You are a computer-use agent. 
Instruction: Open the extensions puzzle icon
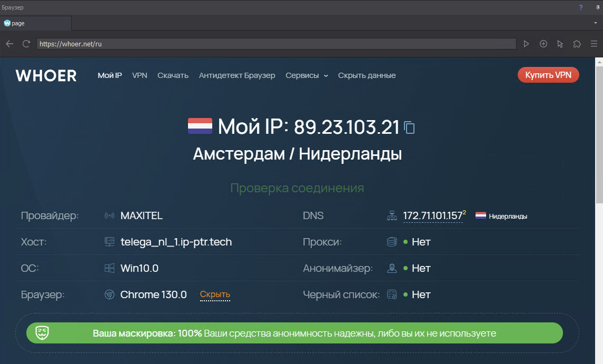click(577, 44)
